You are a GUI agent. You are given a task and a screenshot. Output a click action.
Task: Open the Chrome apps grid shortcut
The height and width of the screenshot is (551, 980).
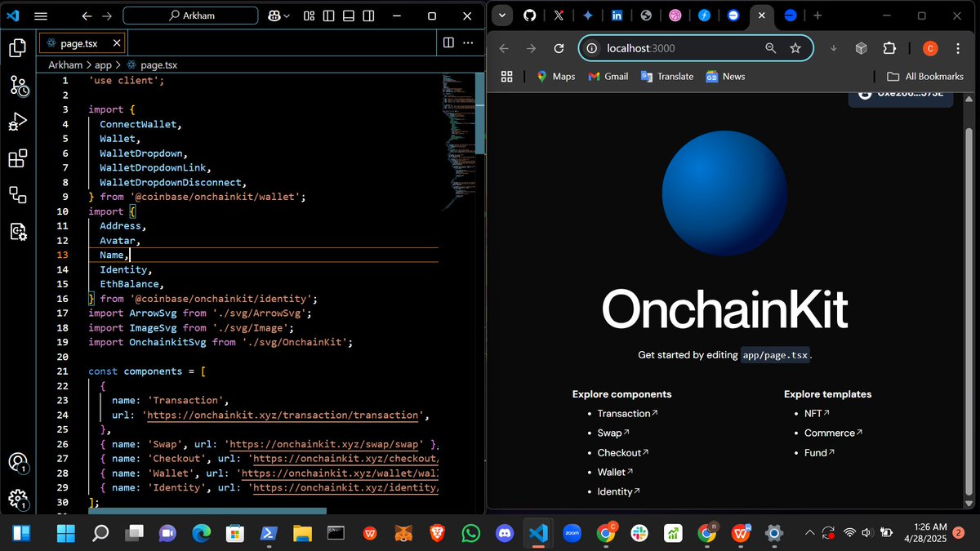[506, 76]
